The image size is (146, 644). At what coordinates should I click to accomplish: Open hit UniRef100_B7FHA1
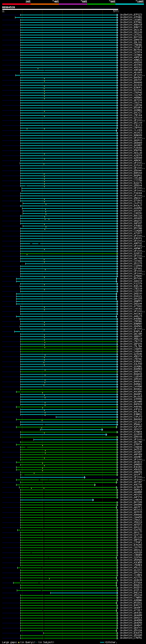pos(131,22)
